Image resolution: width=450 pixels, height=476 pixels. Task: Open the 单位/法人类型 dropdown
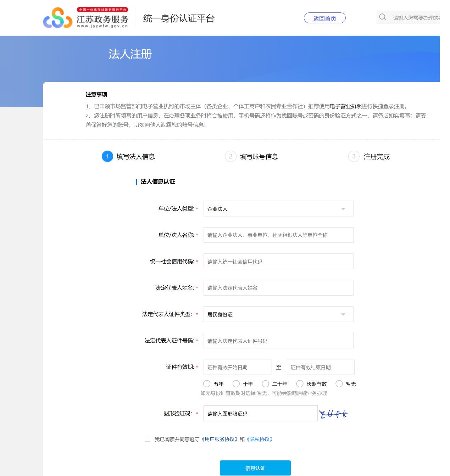click(278, 209)
